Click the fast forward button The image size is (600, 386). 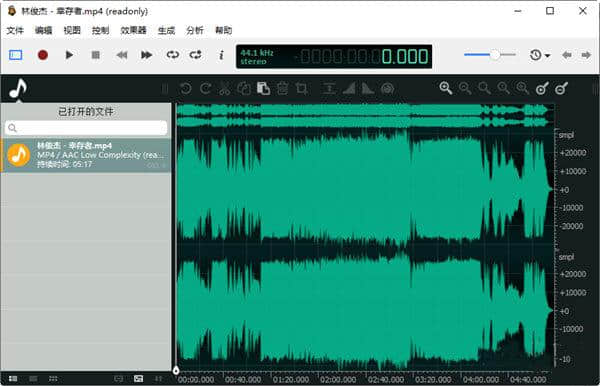pyautogui.click(x=147, y=55)
